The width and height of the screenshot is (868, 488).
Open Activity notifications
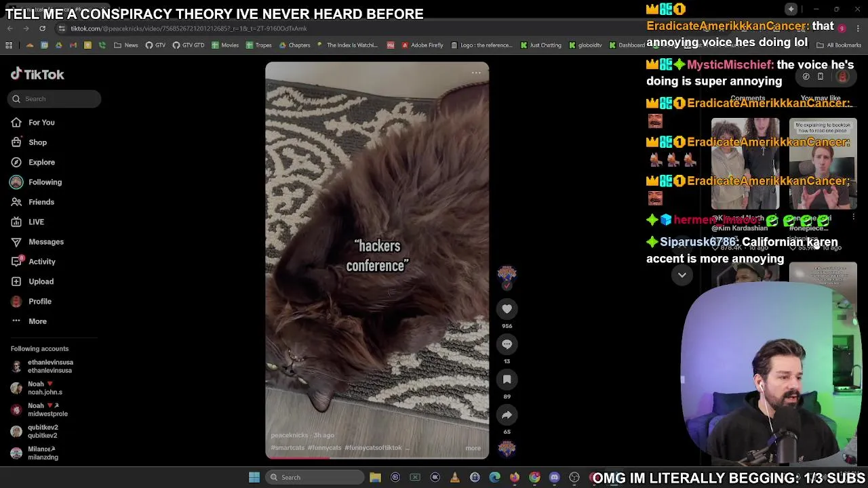42,262
